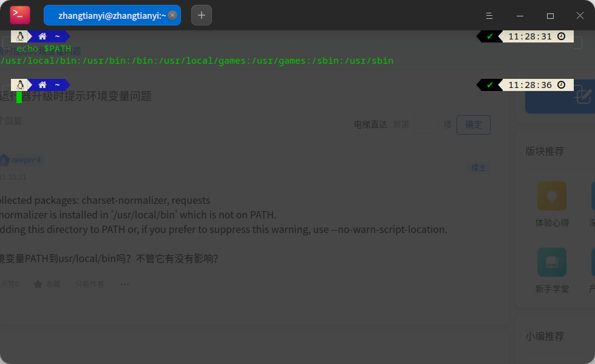Click the timestamp 11:28:31

(x=529, y=36)
